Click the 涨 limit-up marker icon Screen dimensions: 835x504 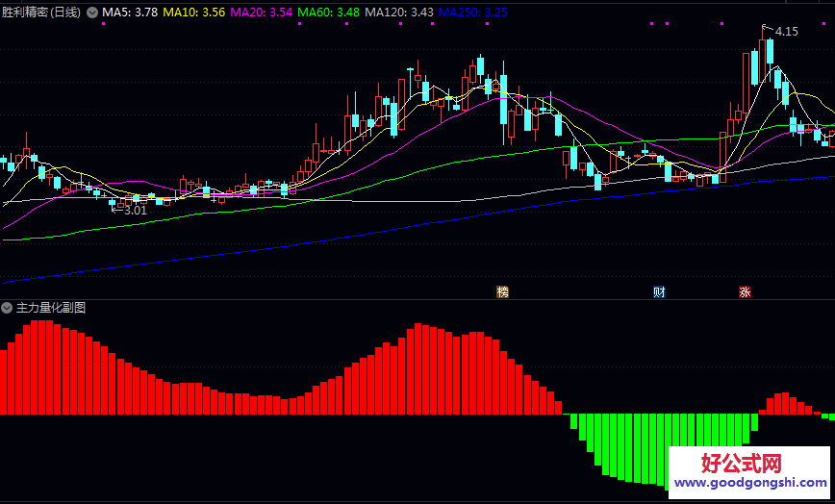745,291
